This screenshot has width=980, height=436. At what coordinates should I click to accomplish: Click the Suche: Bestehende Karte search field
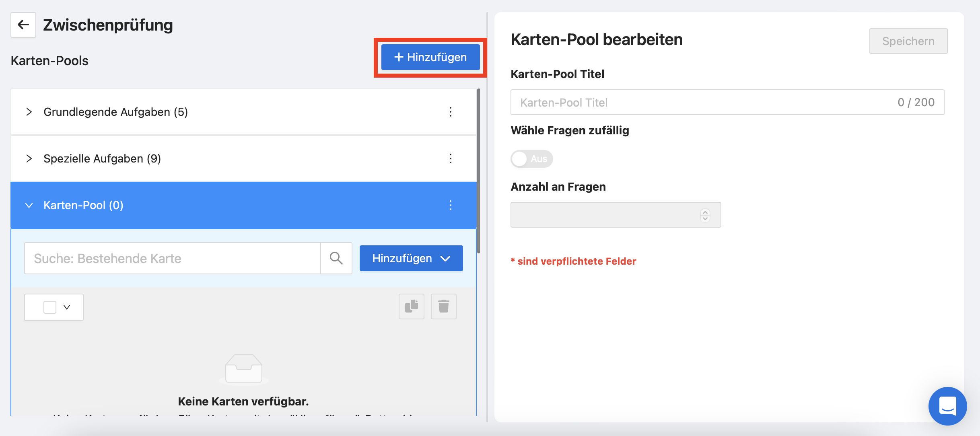[x=173, y=258]
